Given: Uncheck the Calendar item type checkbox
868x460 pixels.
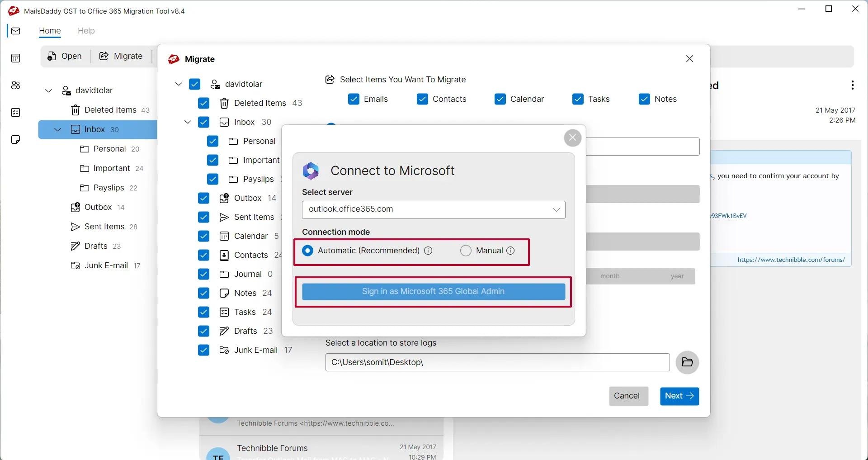Looking at the screenshot, I should [x=500, y=99].
